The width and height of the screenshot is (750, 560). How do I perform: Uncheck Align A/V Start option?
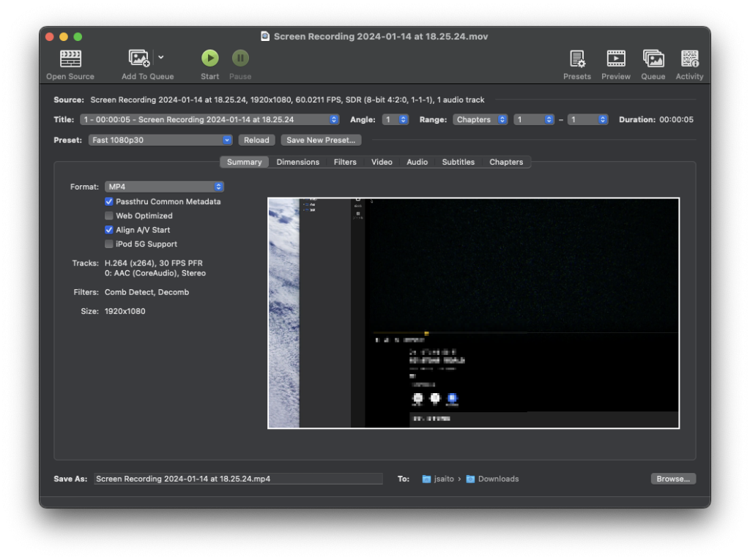point(109,230)
